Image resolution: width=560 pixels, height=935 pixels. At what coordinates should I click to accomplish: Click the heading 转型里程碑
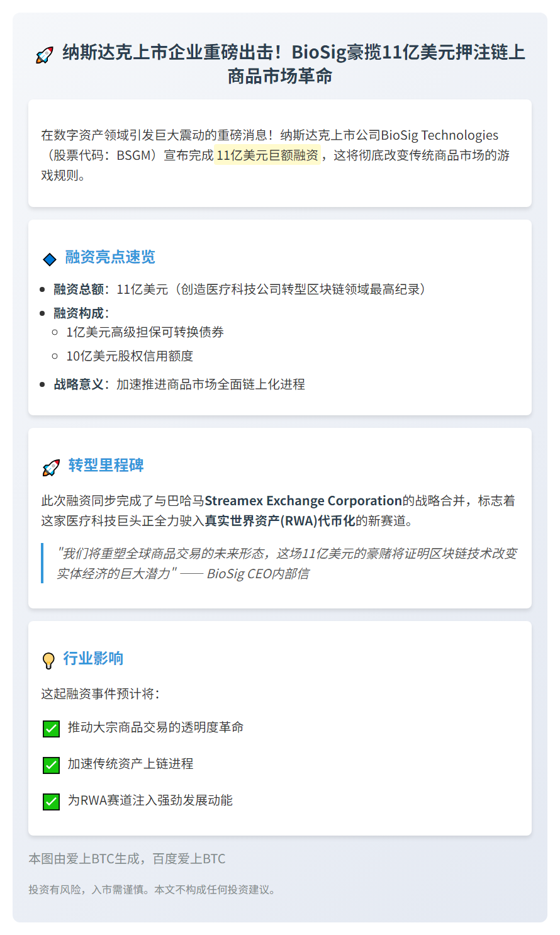(106, 465)
